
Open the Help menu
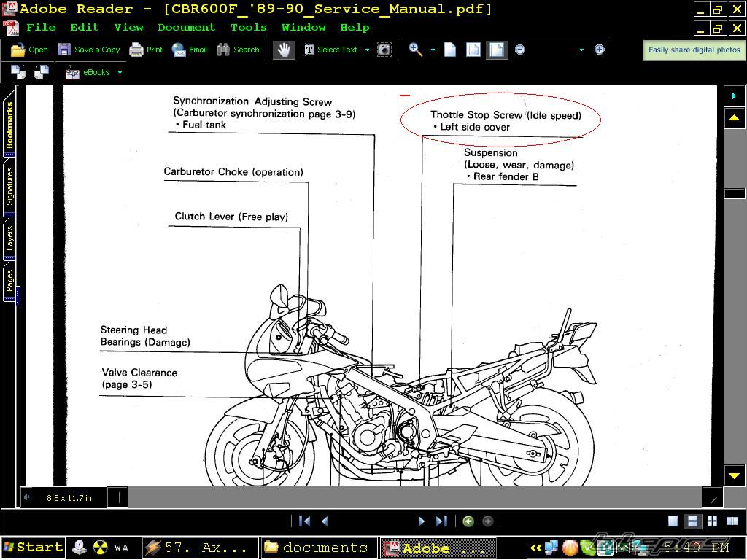[x=355, y=28]
